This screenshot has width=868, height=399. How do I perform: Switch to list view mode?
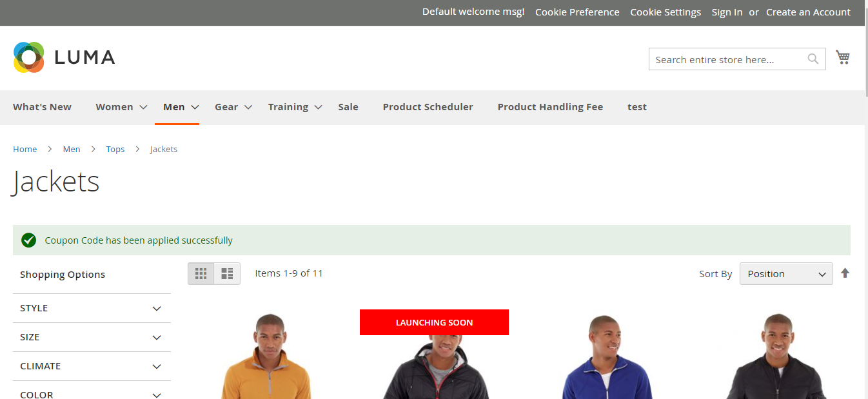pyautogui.click(x=226, y=273)
